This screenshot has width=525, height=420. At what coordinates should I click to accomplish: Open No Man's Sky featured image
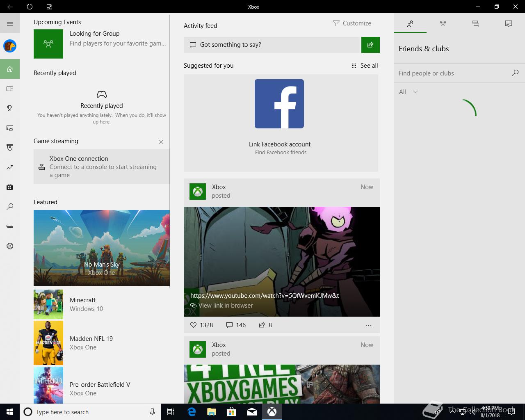pos(102,248)
